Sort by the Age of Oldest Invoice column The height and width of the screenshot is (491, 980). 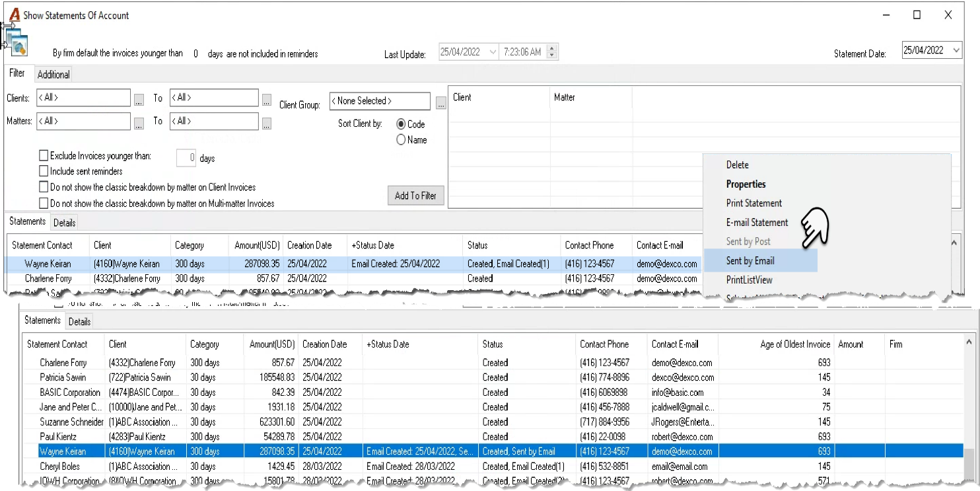coord(776,344)
